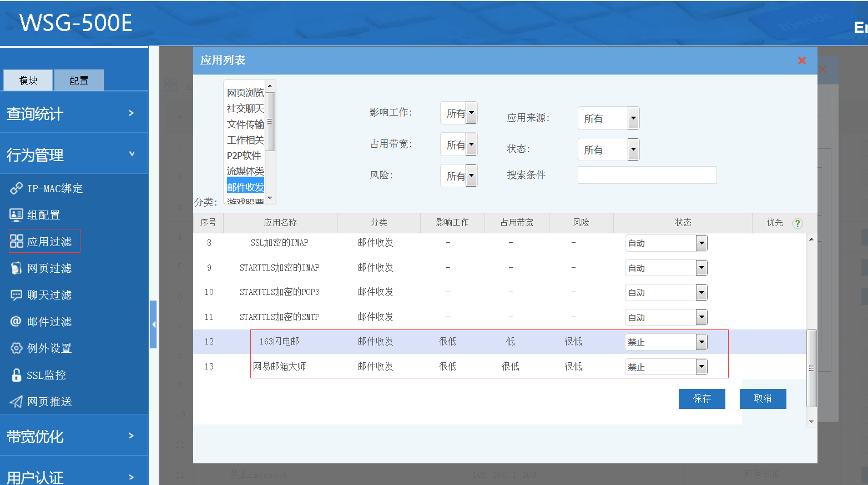Image resolution: width=868 pixels, height=485 pixels.
Task: Click the 保存 button
Action: [702, 398]
